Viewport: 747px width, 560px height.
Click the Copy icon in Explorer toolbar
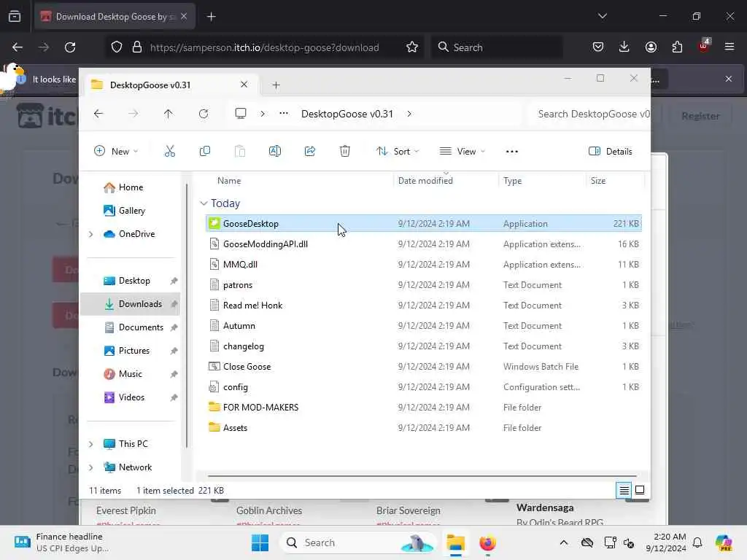click(x=205, y=152)
